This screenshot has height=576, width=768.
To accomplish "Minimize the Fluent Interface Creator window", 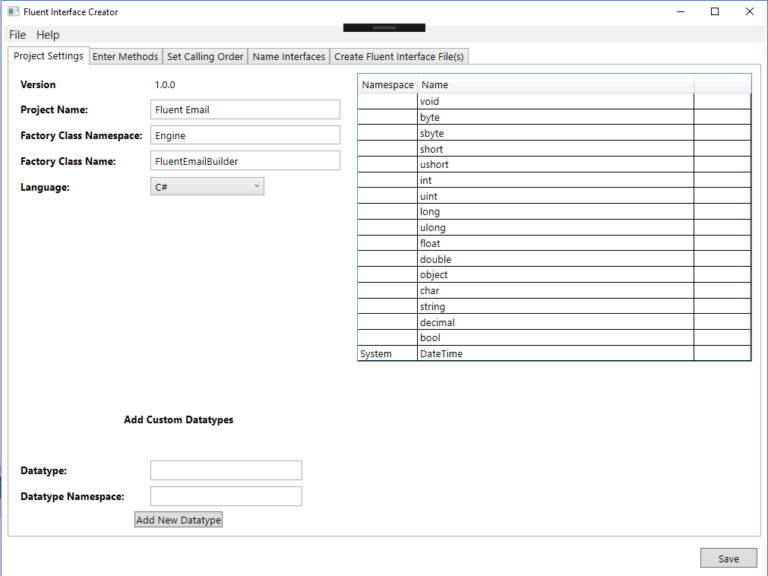I will pyautogui.click(x=680, y=11).
